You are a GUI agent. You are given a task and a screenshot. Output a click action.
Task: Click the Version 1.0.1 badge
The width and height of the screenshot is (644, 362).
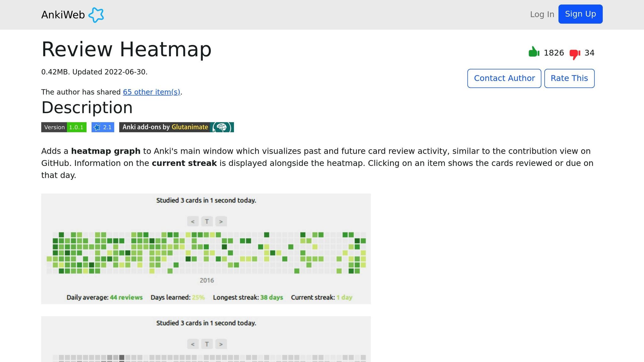tap(64, 127)
